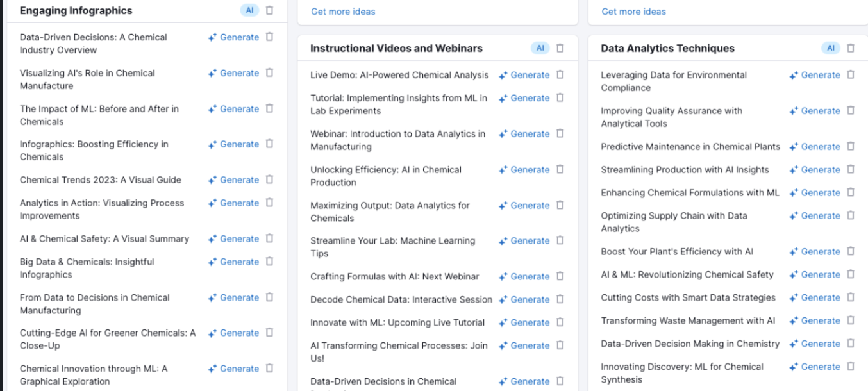868x391 pixels.
Task: Remove the AI & Chemical Safety: A Visual Summary idea
Action: [x=269, y=239]
